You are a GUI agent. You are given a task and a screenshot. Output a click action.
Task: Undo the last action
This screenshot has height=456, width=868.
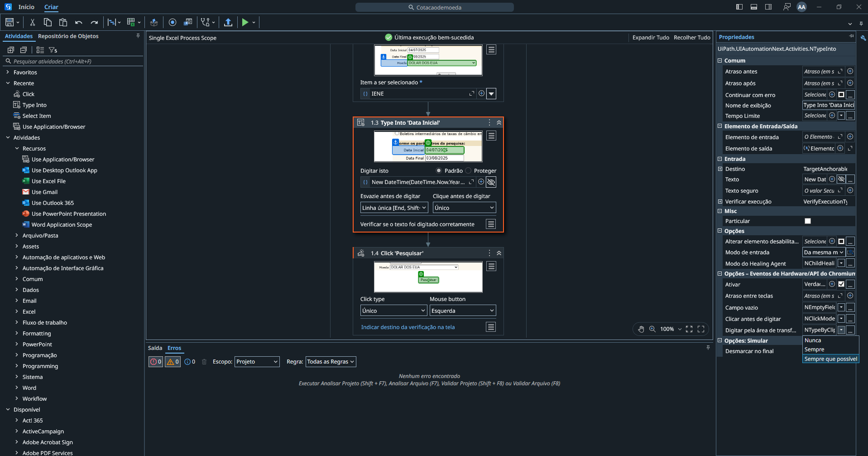[x=79, y=22]
